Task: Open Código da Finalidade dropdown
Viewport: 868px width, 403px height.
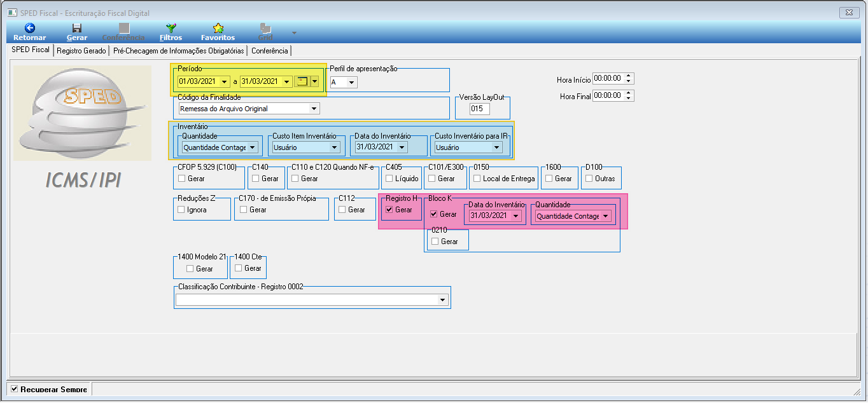Action: coord(314,109)
